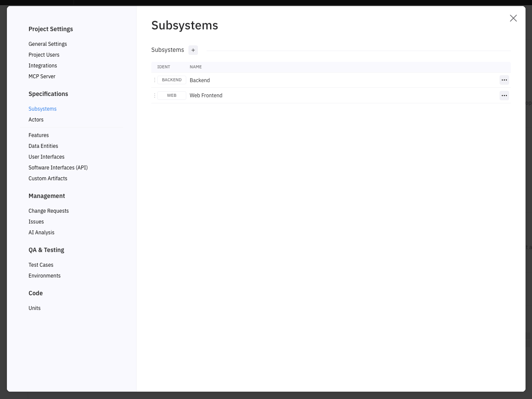Open Test Cases under QA & Testing
The height and width of the screenshot is (399, 532).
(x=41, y=265)
